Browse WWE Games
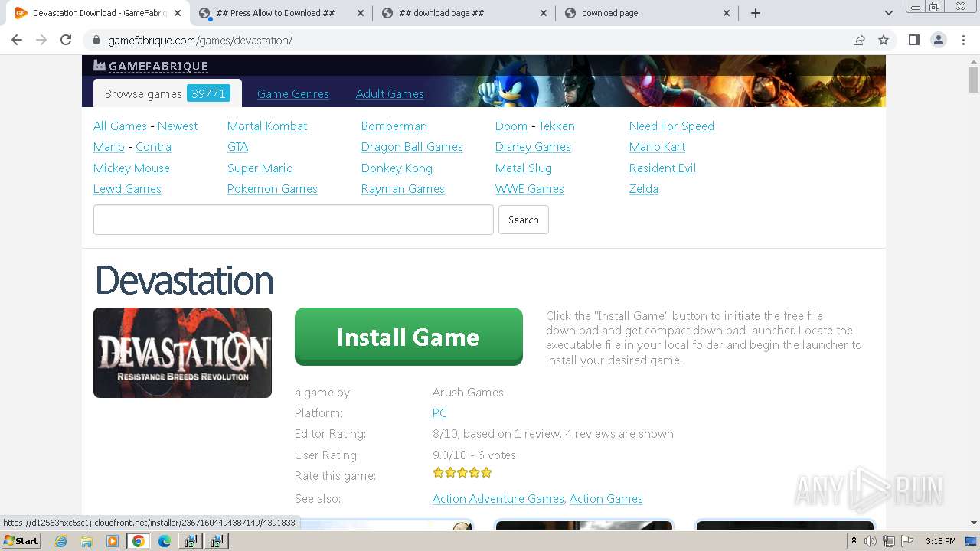Viewport: 980px width, 551px height. tap(530, 189)
